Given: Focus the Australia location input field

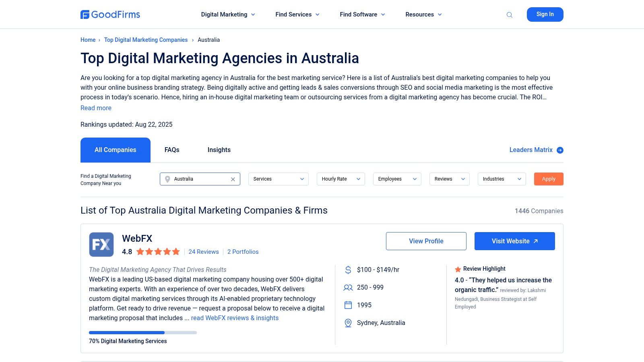Looking at the screenshot, I should [x=200, y=179].
